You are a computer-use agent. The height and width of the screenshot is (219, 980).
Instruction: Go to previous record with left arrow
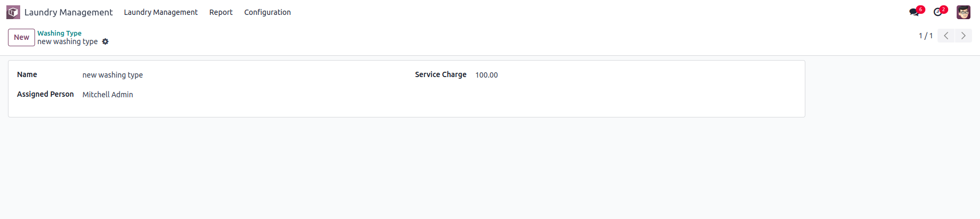tap(946, 36)
